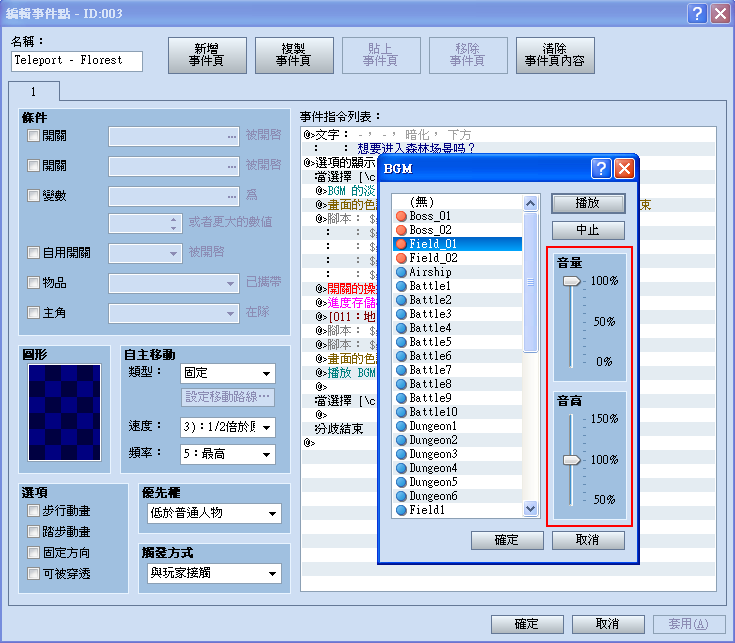Screen dimensions: 735x643
Task: Open the 頻率 frequency dropdown
Action: click(228, 454)
